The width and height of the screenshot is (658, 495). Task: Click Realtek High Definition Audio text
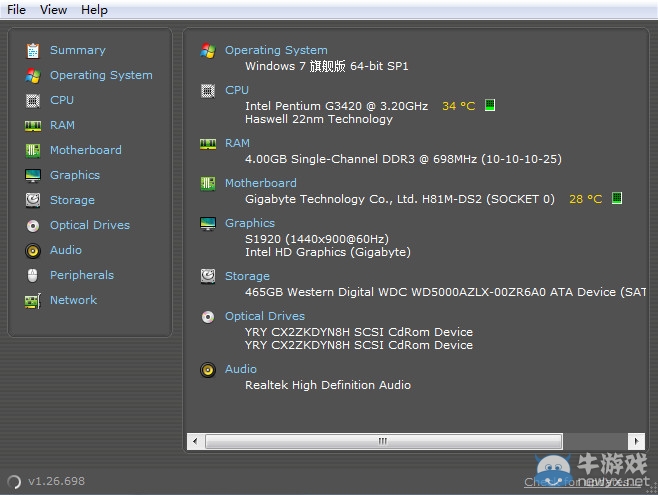coord(328,385)
